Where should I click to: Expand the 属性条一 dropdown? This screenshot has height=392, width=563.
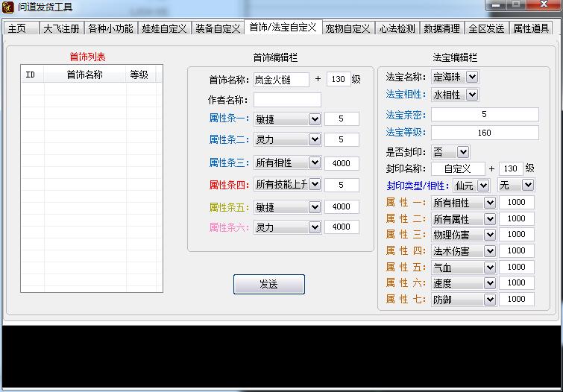[314, 119]
